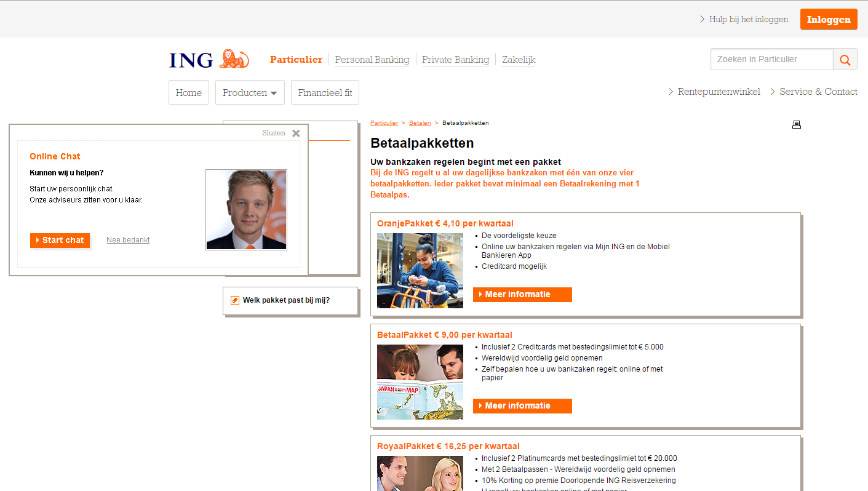This screenshot has height=491, width=868.
Task: Open Financieel fit menu item
Action: click(x=325, y=92)
